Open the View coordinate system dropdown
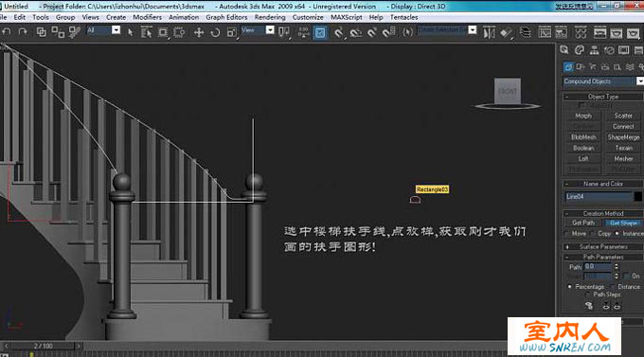Screen dimensions: 644x357 [x=258, y=30]
